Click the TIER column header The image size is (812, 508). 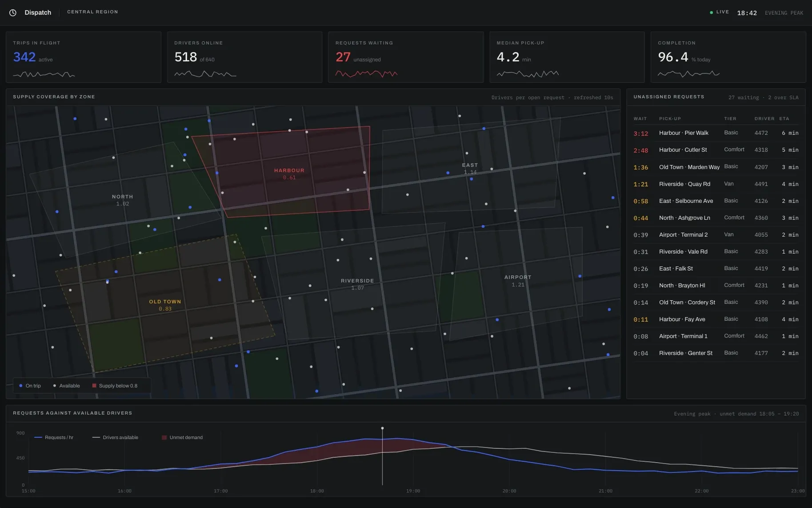click(x=730, y=119)
